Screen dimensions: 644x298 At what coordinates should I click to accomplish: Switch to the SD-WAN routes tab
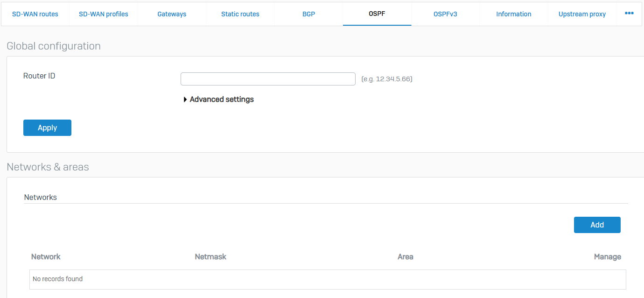click(x=35, y=14)
